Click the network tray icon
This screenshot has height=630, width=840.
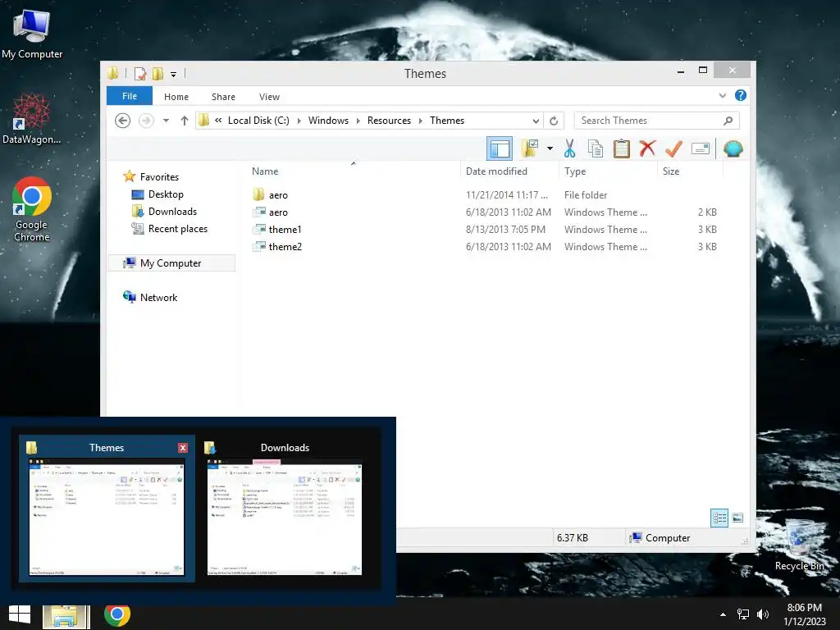[743, 614]
